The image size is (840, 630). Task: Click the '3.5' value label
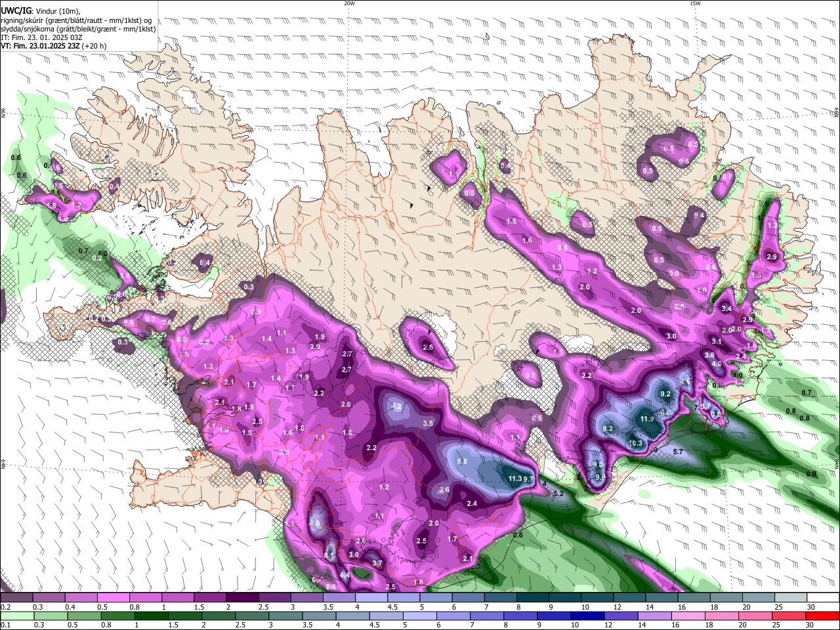coord(428,423)
